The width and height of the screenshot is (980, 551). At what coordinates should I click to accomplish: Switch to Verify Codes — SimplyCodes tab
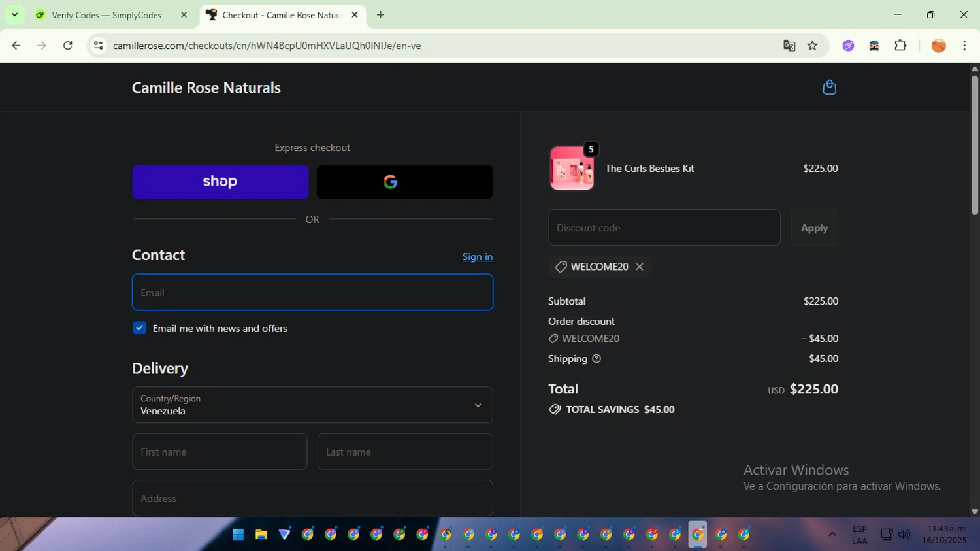point(108,15)
